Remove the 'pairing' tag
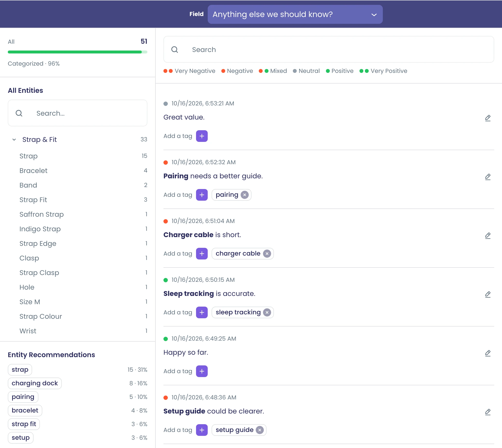502x448 pixels. [244, 195]
